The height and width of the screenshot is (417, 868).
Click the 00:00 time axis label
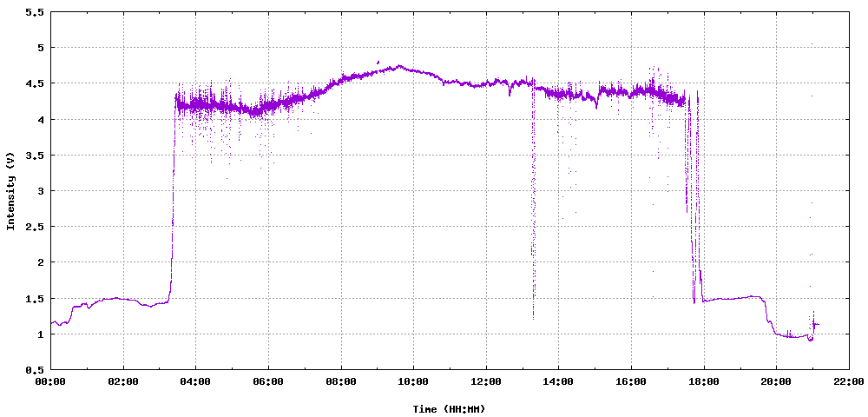point(50,381)
